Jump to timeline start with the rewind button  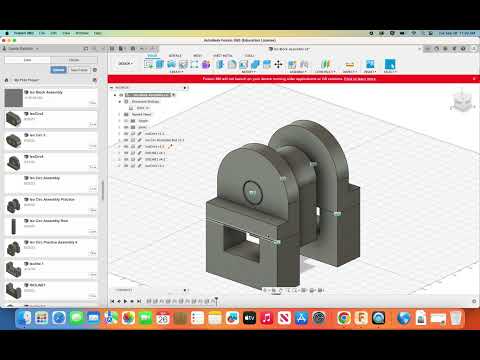(112, 301)
